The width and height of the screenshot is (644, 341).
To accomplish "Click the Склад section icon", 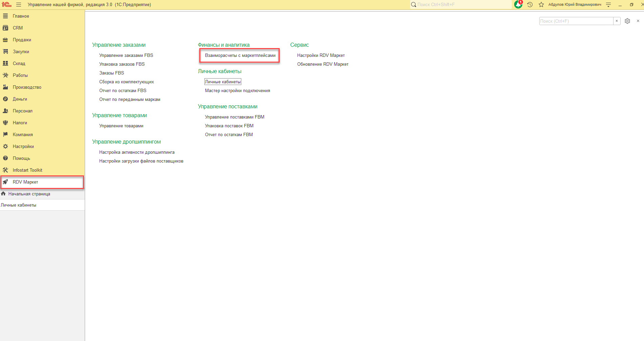I will click(x=5, y=63).
